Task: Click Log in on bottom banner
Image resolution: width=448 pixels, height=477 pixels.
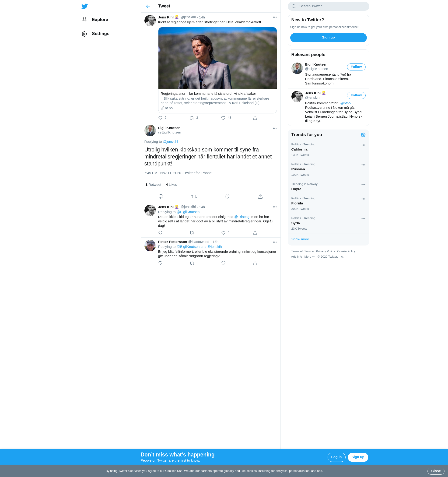Action: [336, 457]
